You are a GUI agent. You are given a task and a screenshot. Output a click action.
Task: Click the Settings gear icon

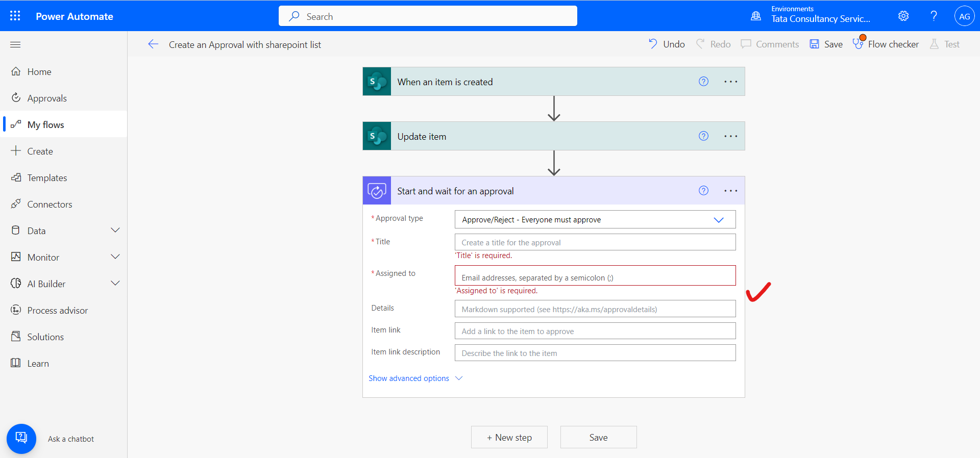coord(903,16)
